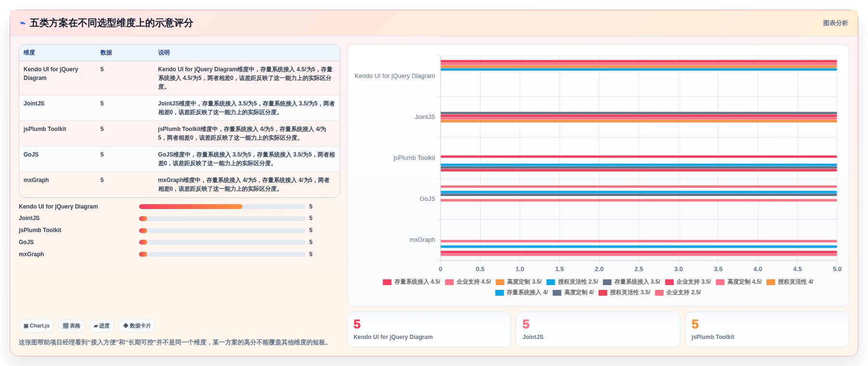
Task: Click the blue icon beside the title
Action: click(23, 23)
